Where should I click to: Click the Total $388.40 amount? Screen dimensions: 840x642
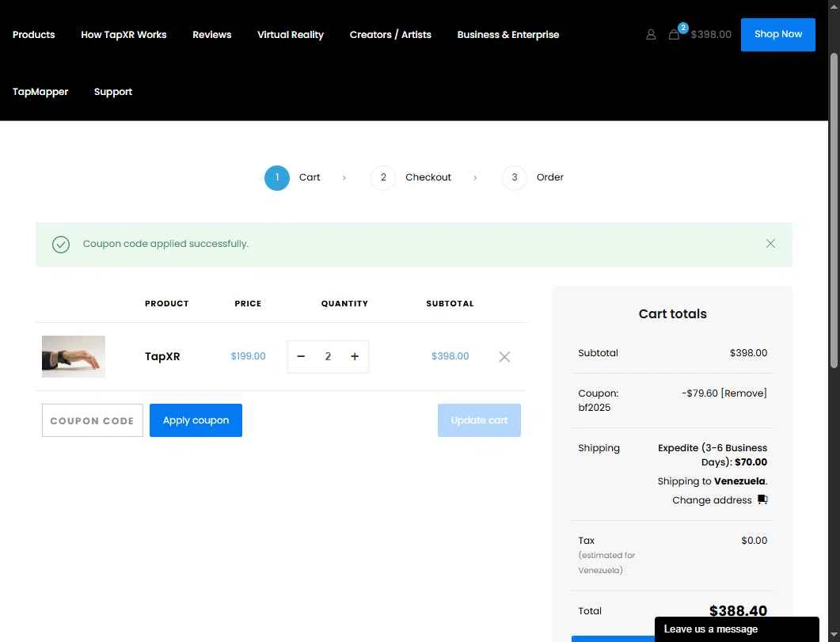[x=738, y=610]
